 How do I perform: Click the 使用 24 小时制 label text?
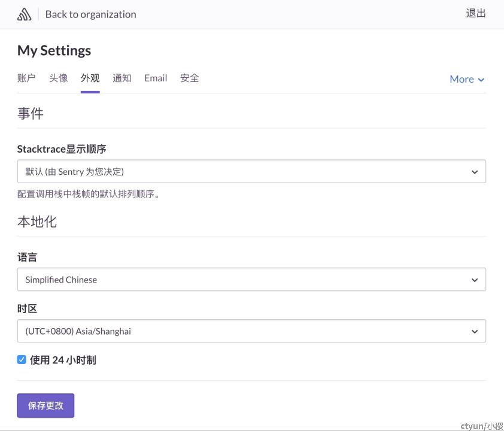(63, 360)
